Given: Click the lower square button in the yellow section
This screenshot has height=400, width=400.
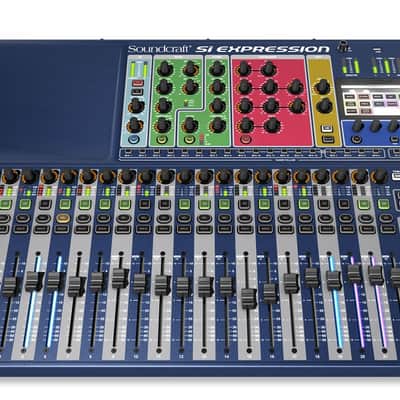Looking at the screenshot, I should point(327,139).
